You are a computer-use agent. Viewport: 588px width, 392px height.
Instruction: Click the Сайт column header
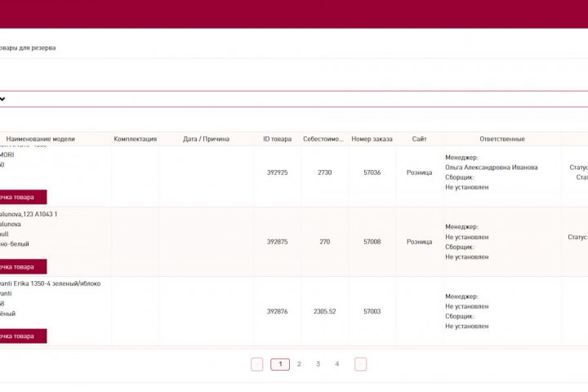[419, 139]
